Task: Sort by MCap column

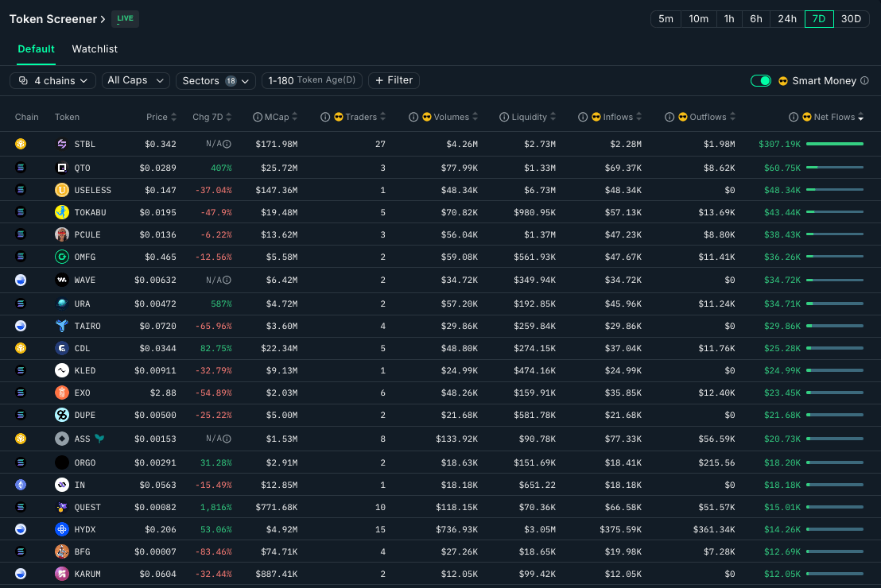Action: tap(295, 117)
